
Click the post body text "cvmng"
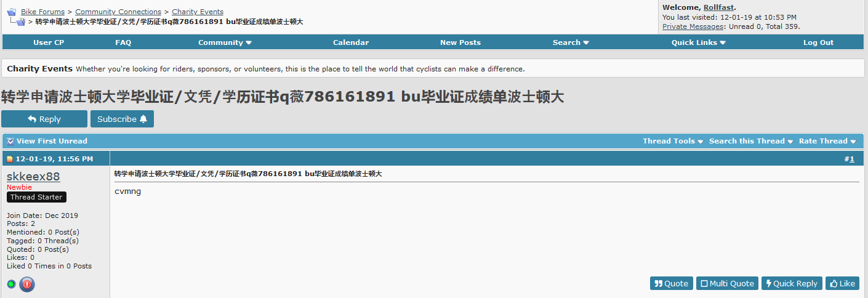(127, 191)
